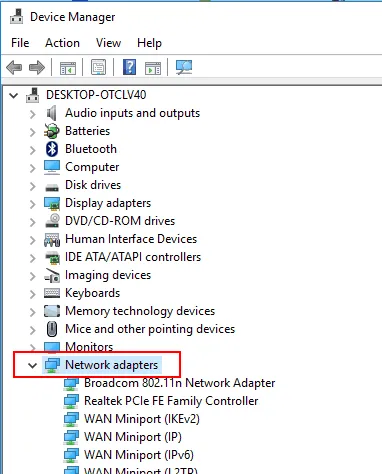Click the IDE ATA/ATAPI controllers icon

(x=52, y=258)
